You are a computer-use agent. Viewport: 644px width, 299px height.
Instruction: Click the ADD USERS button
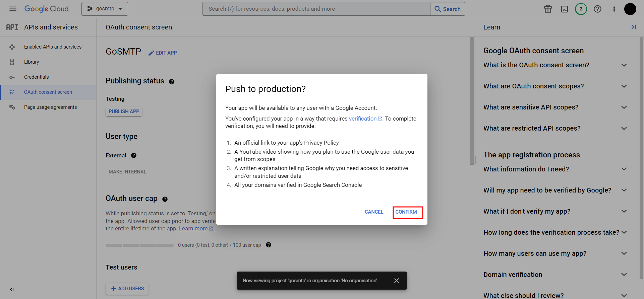(127, 289)
